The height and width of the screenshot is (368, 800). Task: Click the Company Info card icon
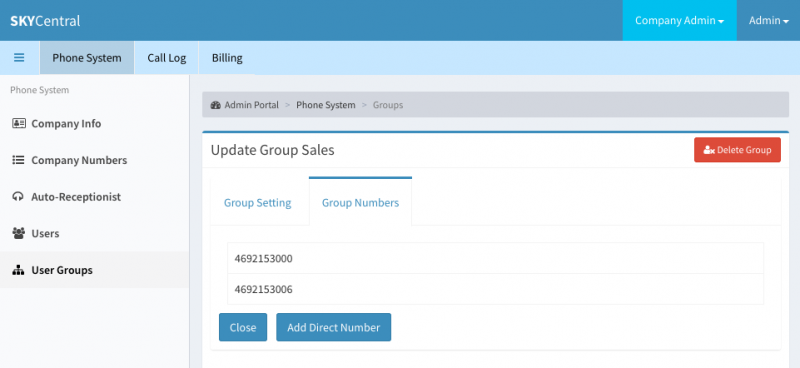(x=19, y=124)
